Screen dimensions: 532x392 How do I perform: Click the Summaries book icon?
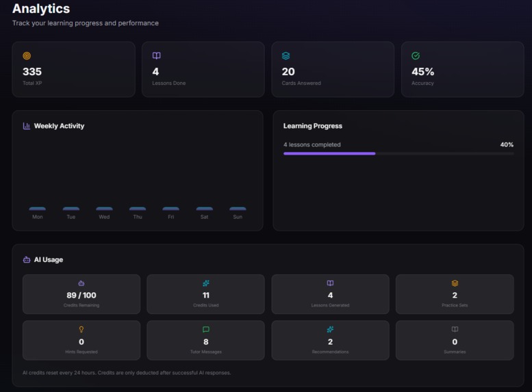pos(455,329)
